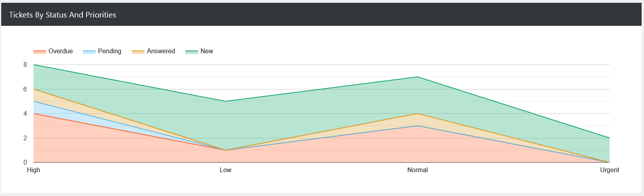
Task: Hide the New series via its legend label
Action: pyautogui.click(x=206, y=51)
